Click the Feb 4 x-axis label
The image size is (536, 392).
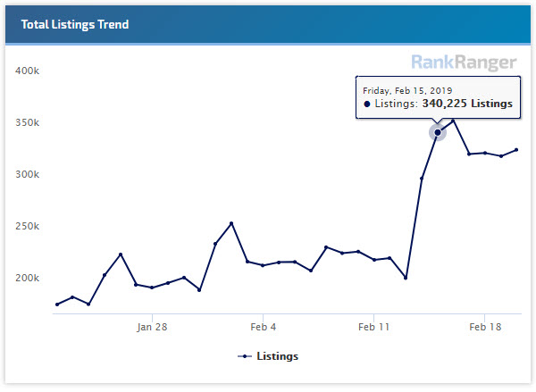pyautogui.click(x=263, y=327)
